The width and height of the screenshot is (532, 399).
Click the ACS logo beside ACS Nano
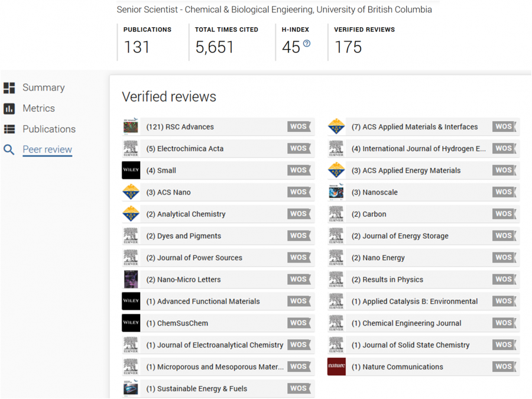[x=131, y=192]
